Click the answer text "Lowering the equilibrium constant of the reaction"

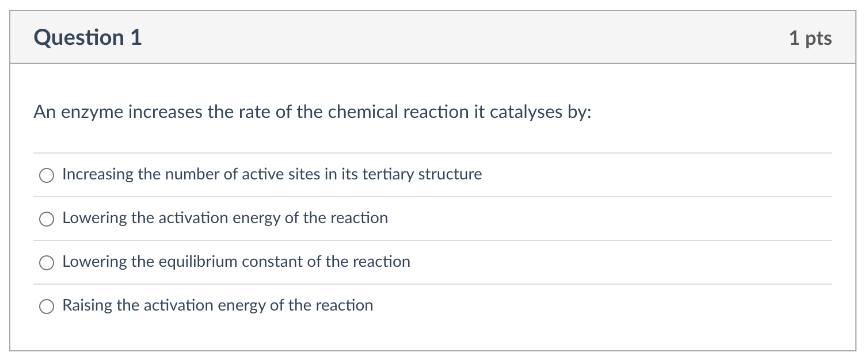point(236,262)
